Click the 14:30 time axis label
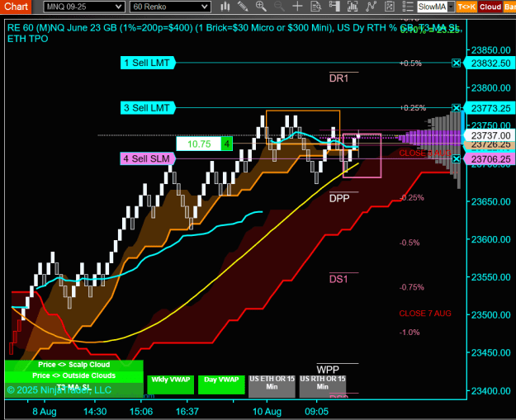 [x=95, y=412]
